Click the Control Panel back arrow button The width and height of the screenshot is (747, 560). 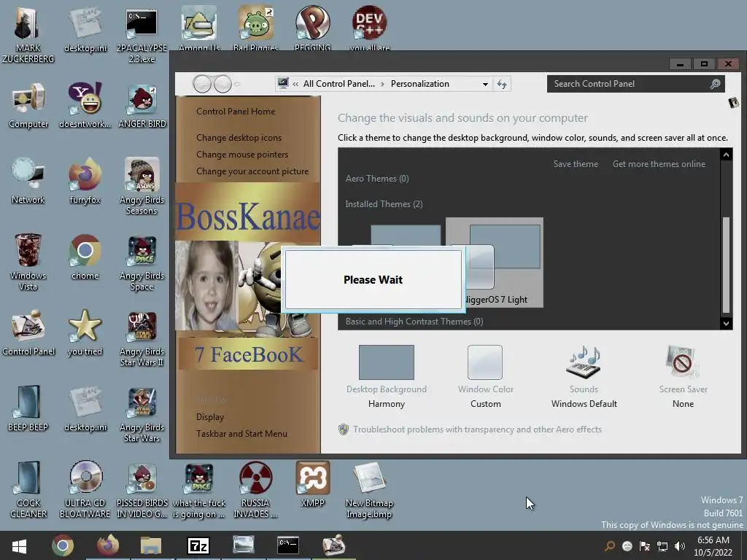[202, 85]
